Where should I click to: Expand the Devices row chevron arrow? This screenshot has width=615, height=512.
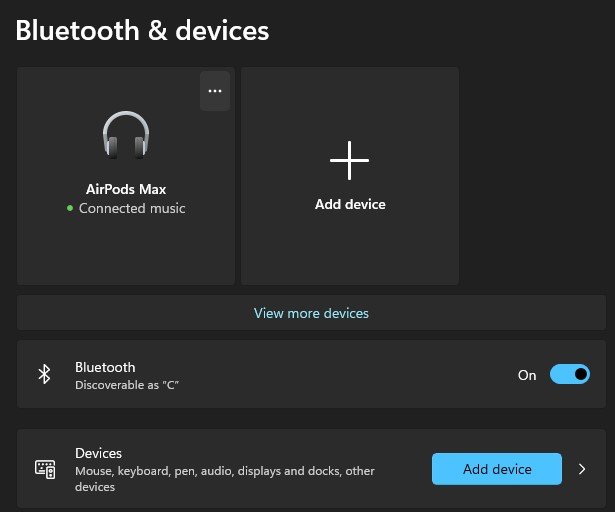pyautogui.click(x=582, y=468)
